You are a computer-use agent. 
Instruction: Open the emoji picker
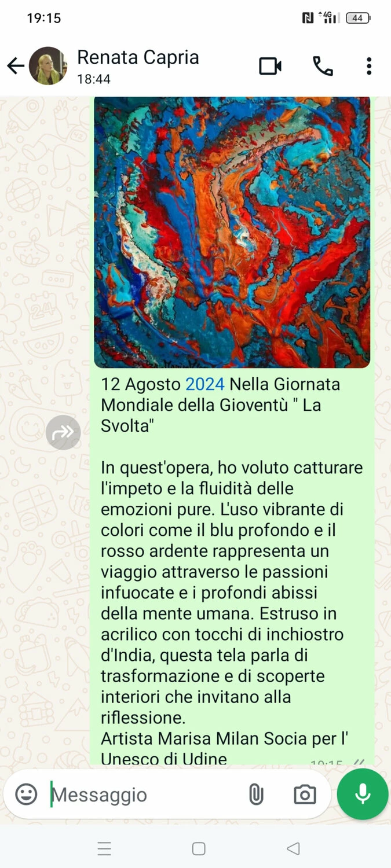point(26,794)
